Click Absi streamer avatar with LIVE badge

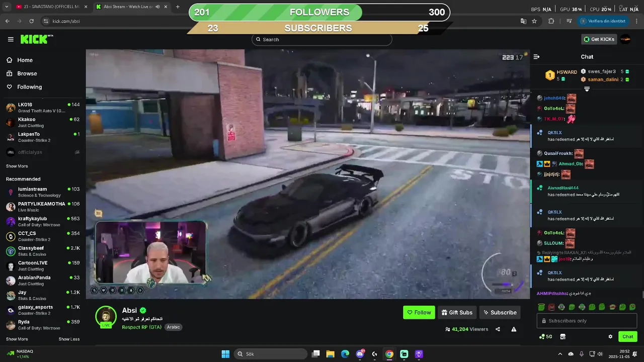tap(106, 317)
